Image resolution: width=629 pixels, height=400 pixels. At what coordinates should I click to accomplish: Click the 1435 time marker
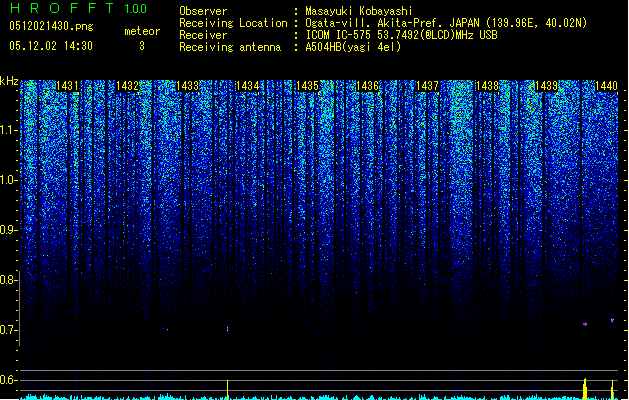(307, 86)
